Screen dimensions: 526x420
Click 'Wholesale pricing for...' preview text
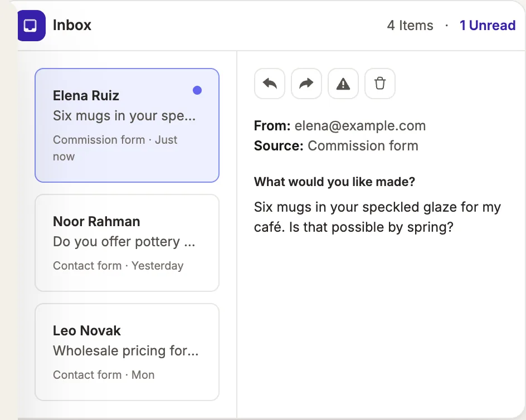pos(126,350)
